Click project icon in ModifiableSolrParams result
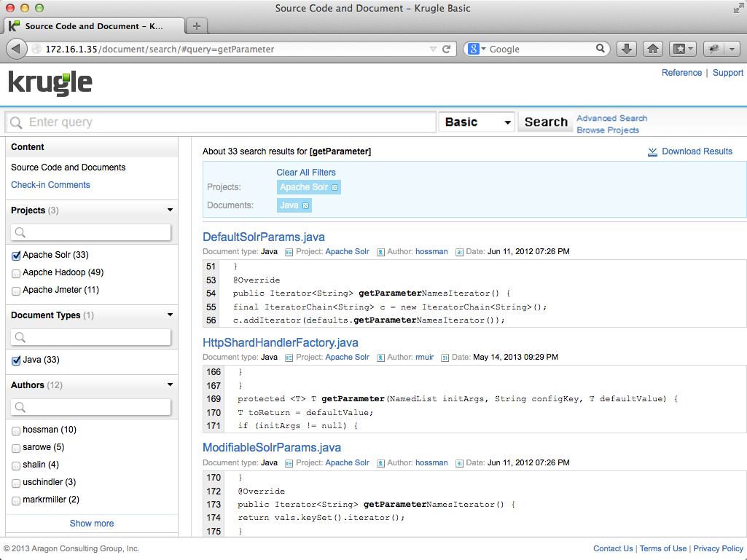 pos(289,463)
